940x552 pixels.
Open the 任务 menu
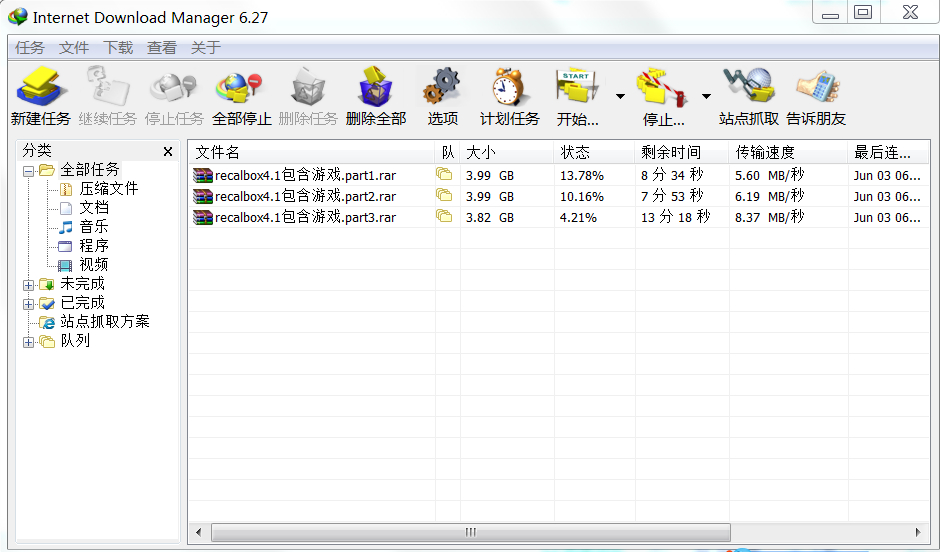click(x=30, y=47)
